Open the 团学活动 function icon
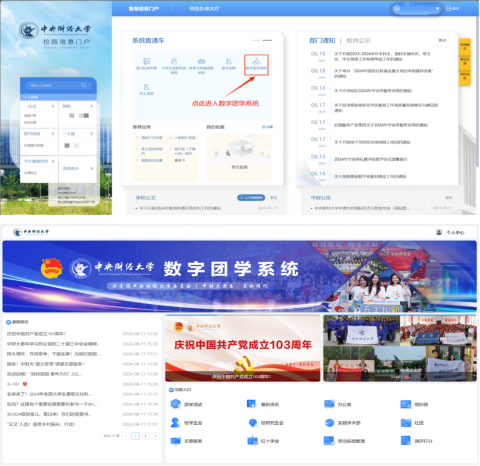Image resolution: width=480 pixels, height=466 pixels. [x=175, y=404]
